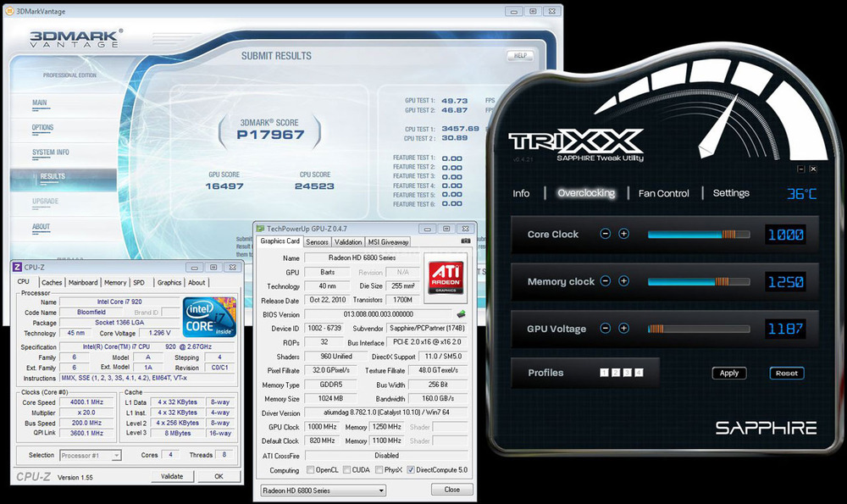Open About in 3DMark Vantage sidebar
The height and width of the screenshot is (504, 847).
41,226
